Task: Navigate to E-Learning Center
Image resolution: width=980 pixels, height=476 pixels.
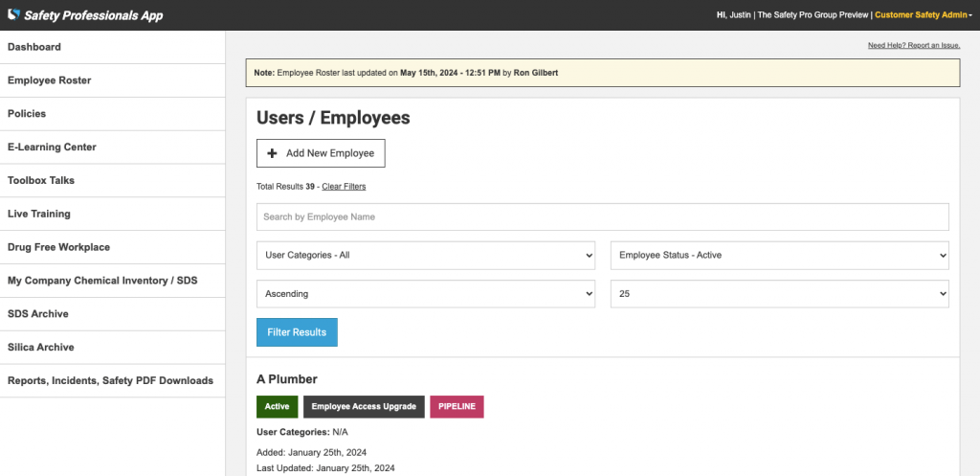Action: (52, 147)
